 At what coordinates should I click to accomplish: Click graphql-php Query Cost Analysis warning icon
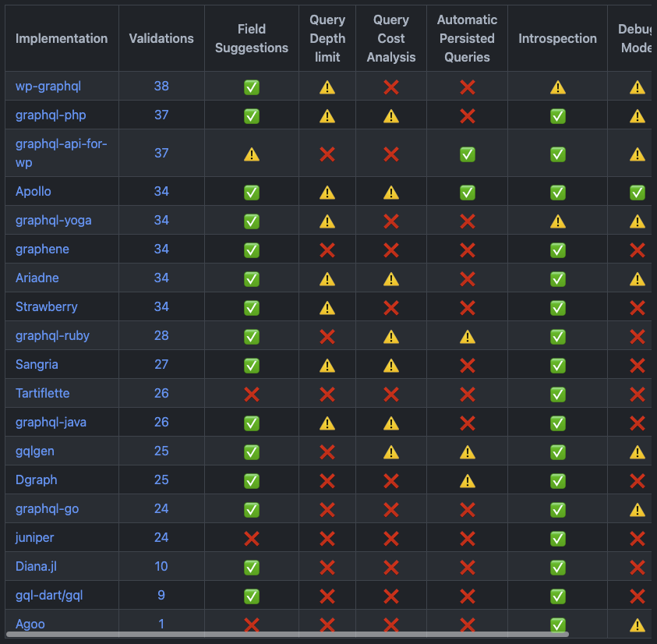coord(391,116)
